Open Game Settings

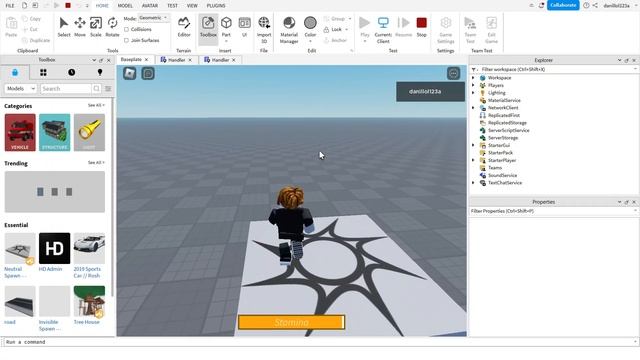click(445, 29)
